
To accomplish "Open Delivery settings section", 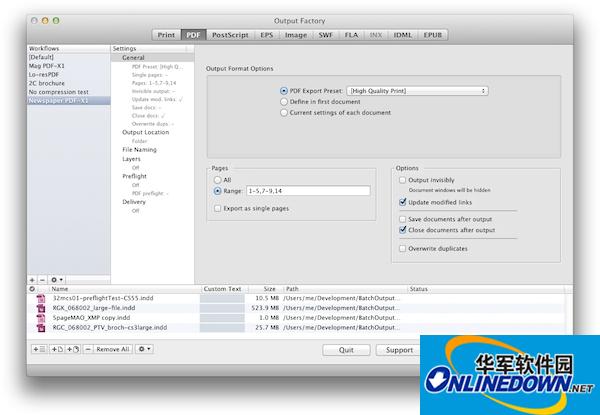I will pyautogui.click(x=134, y=202).
